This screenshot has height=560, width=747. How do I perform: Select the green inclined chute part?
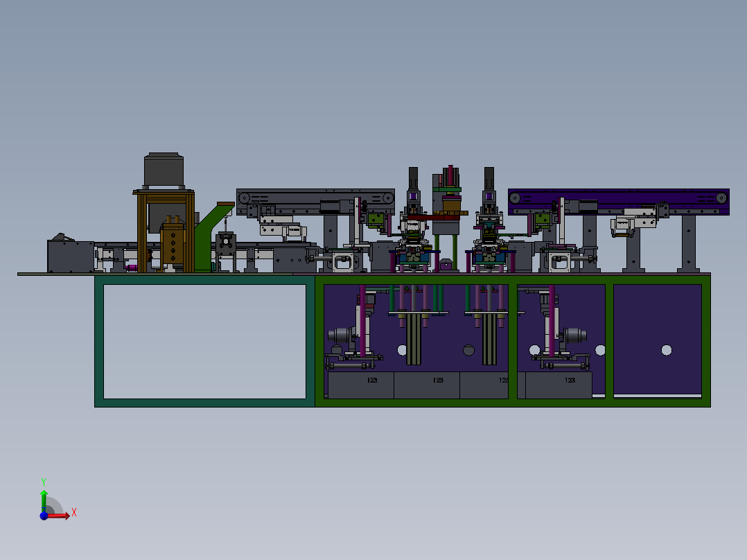click(213, 237)
